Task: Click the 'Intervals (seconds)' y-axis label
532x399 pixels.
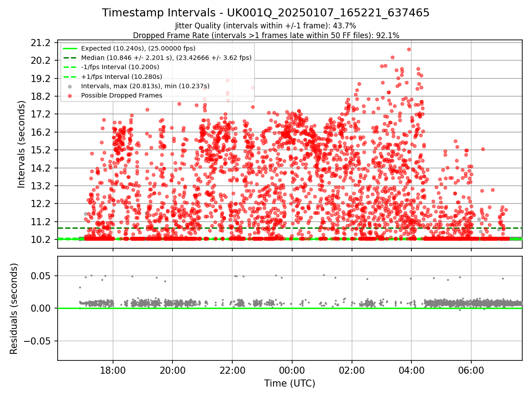Action: tap(22, 144)
